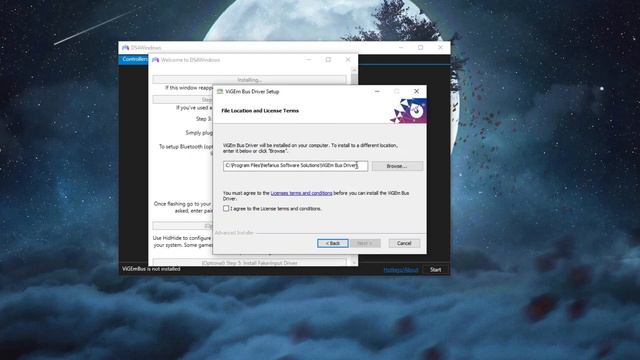Close the Welcome to DS4Windows window

pos(348,60)
